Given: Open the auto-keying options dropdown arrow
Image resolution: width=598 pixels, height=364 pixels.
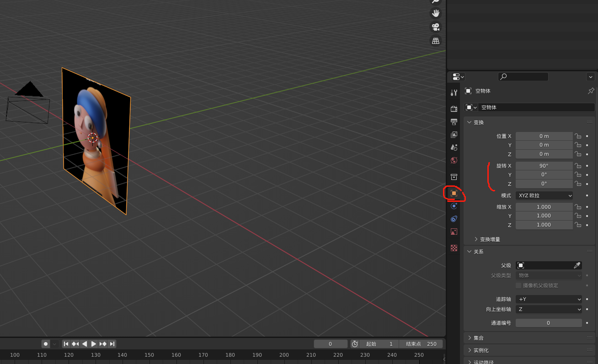Looking at the screenshot, I should point(55,344).
